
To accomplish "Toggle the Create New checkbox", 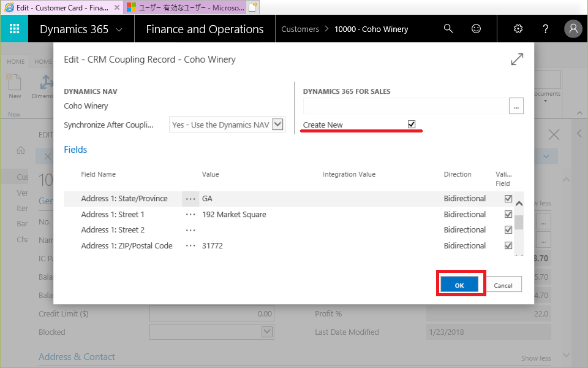I will (x=412, y=125).
